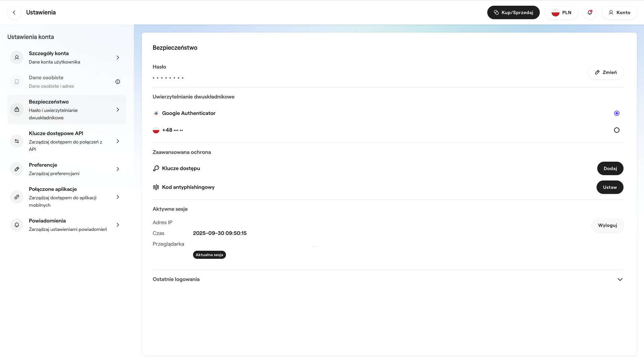Select Google Authenticator radio button
This screenshot has height=363, width=644.
(x=616, y=113)
